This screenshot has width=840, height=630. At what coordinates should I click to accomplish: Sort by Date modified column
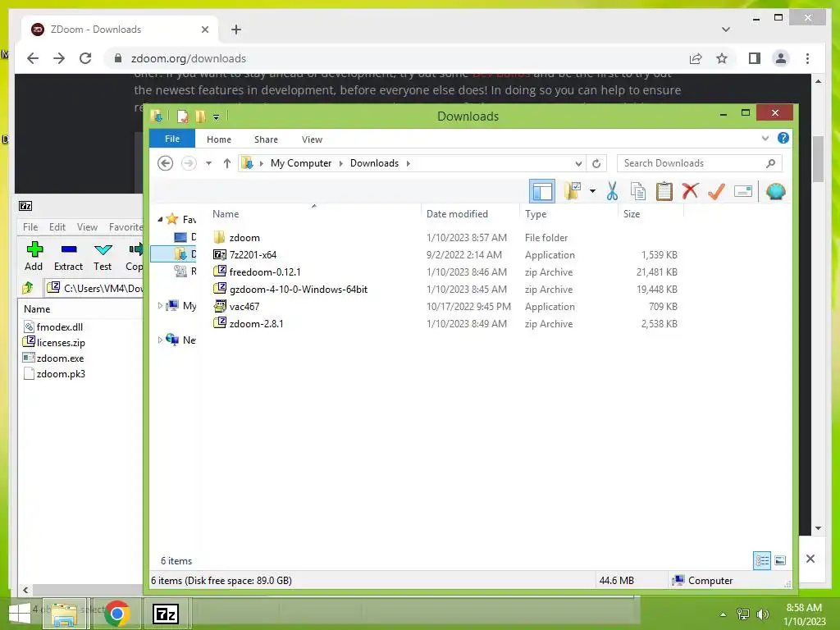click(x=457, y=214)
